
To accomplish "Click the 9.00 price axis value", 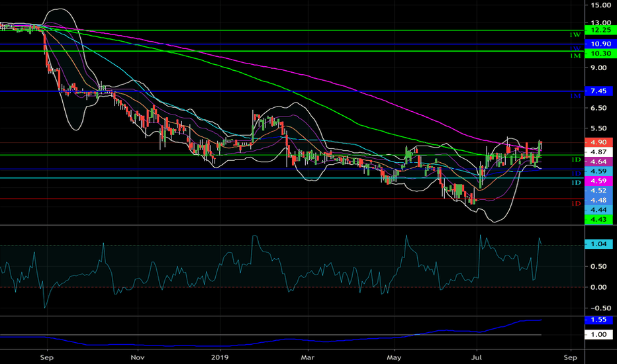I will (x=598, y=68).
